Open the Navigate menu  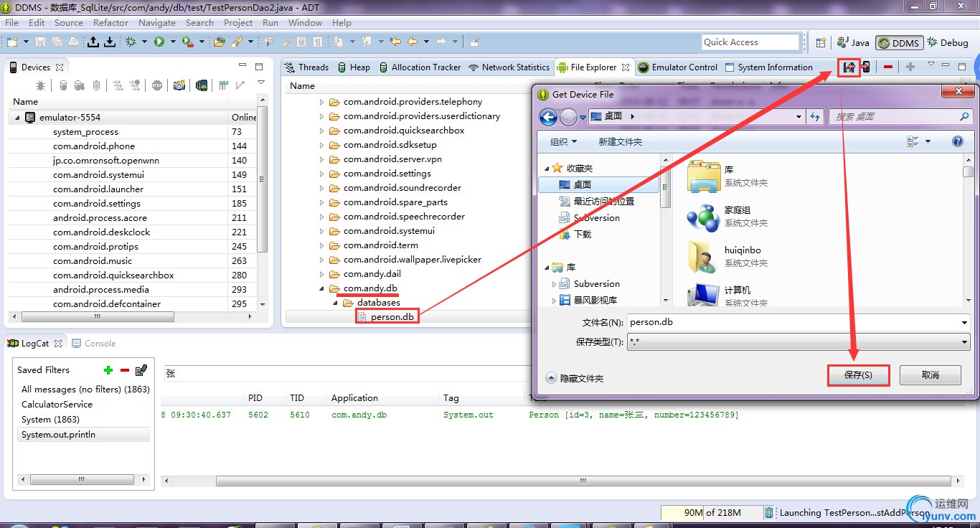click(157, 22)
